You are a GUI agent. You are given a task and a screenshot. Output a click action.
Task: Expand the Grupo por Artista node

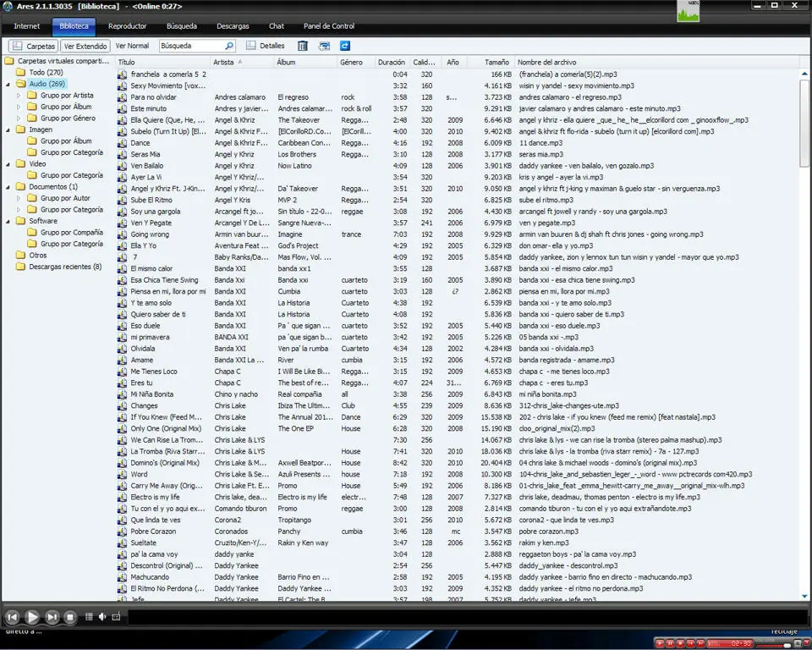point(19,96)
